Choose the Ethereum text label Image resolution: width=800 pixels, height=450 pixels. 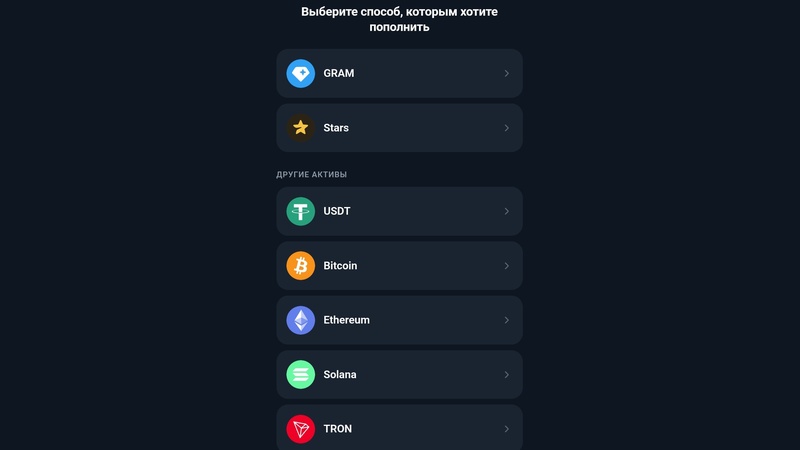[346, 320]
